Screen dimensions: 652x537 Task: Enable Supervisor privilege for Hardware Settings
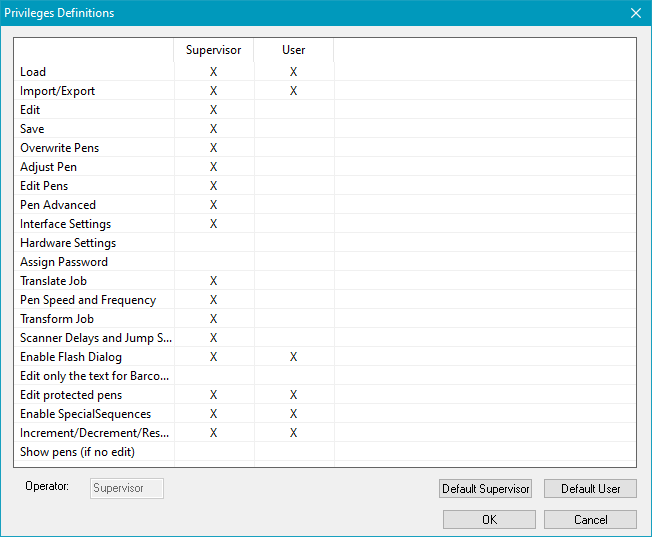click(x=214, y=243)
